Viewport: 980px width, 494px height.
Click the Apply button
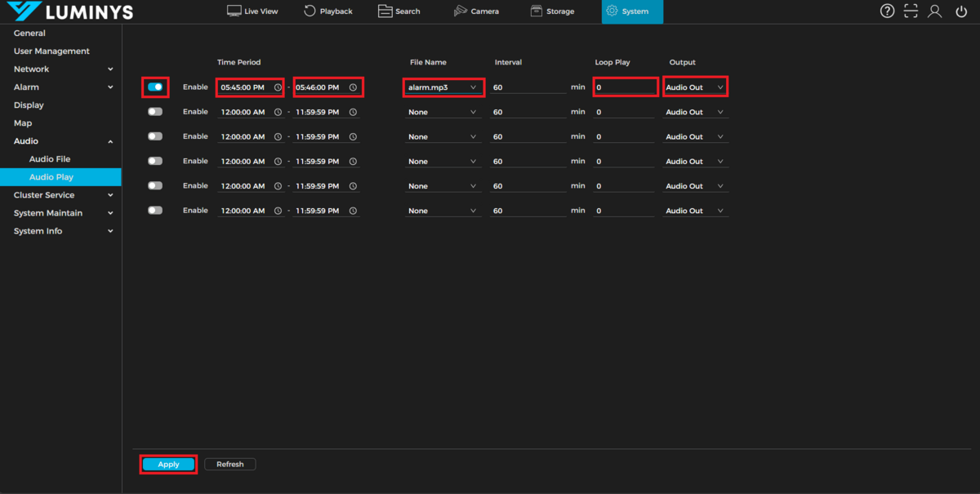coord(168,465)
